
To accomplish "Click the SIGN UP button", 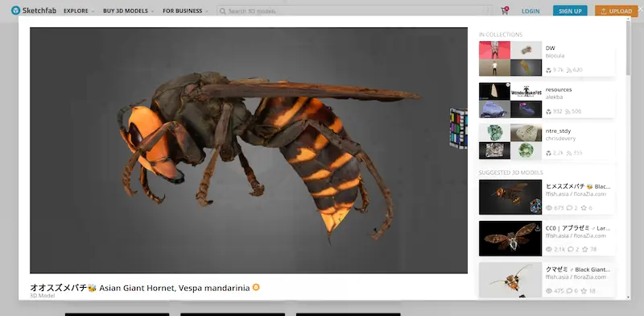I will (x=570, y=11).
